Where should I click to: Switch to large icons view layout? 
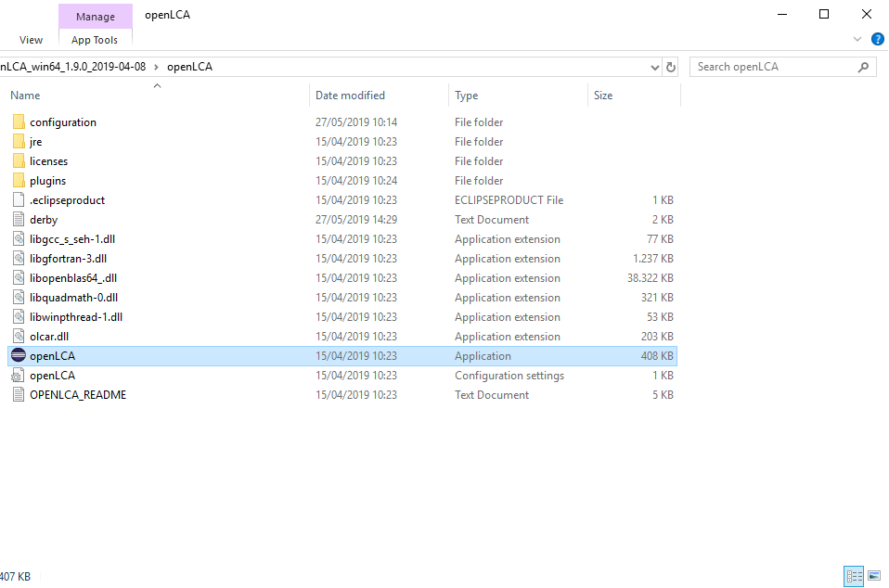pyautogui.click(x=874, y=576)
